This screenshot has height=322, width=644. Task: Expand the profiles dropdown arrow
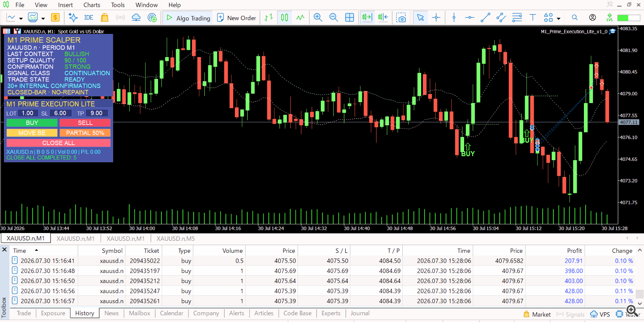(43, 18)
